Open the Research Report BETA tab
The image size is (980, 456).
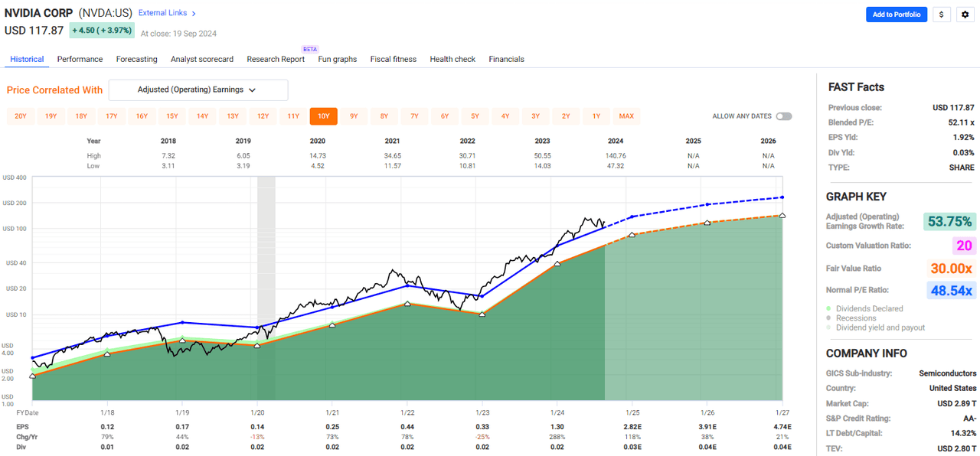click(x=276, y=59)
